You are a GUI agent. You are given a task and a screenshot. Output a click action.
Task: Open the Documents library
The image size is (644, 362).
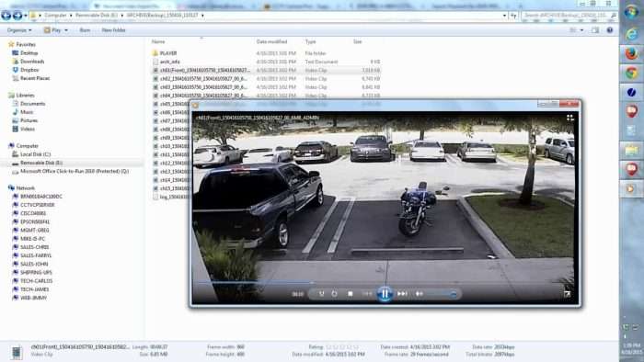pos(32,104)
